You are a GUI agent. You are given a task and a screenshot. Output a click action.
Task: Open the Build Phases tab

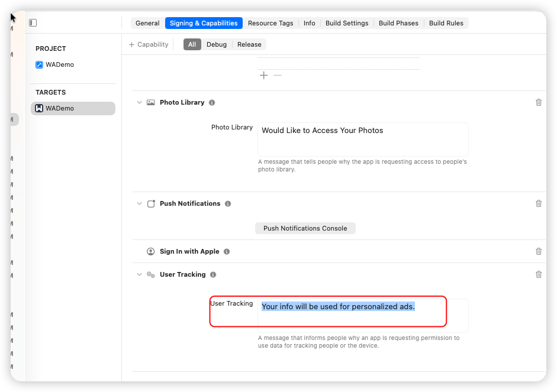pyautogui.click(x=398, y=23)
